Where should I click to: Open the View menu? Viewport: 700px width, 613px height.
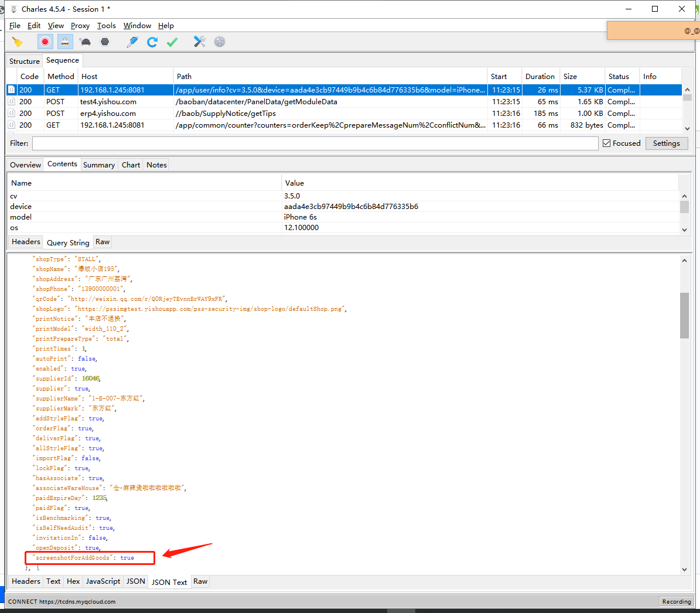[x=56, y=25]
